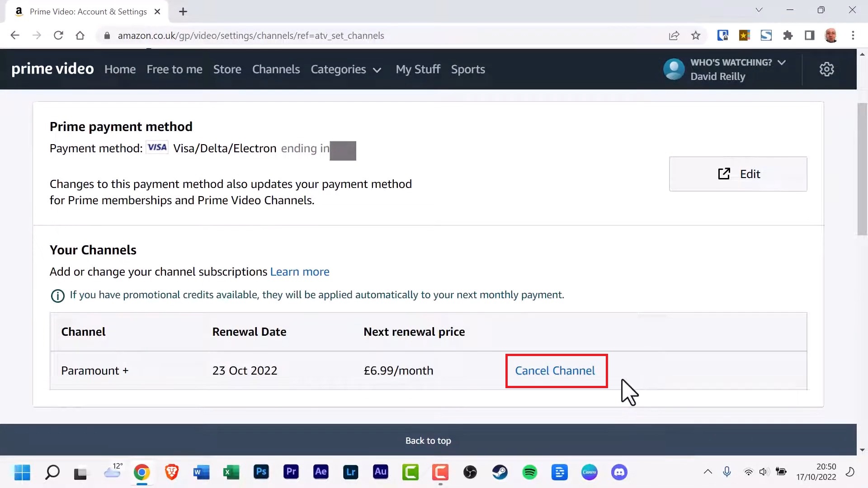The height and width of the screenshot is (488, 868).
Task: Open the Chrome three-dot menu
Action: click(x=853, y=35)
